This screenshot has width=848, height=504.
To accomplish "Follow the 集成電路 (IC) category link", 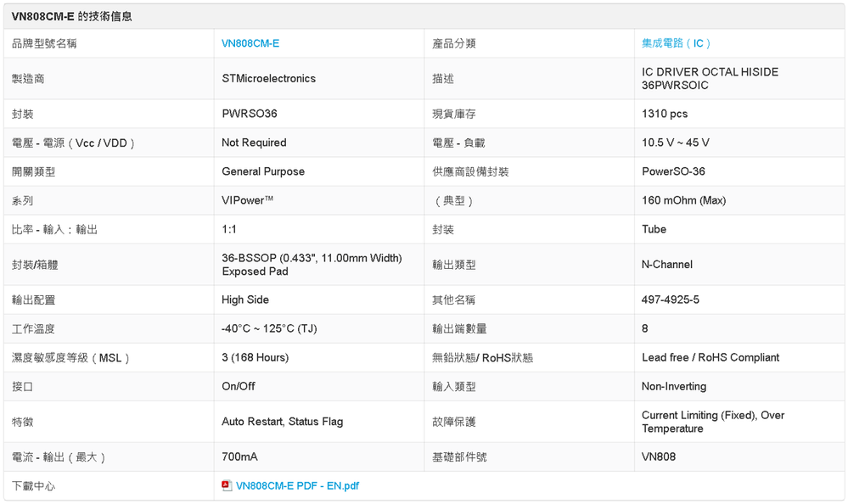I will point(676,43).
